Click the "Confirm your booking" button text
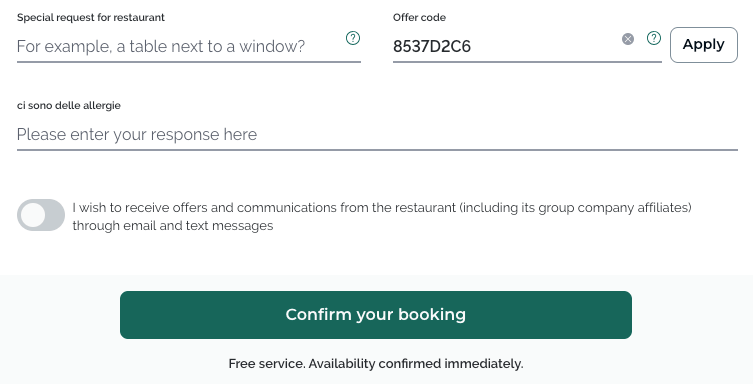The height and width of the screenshot is (384, 753). [x=376, y=315]
